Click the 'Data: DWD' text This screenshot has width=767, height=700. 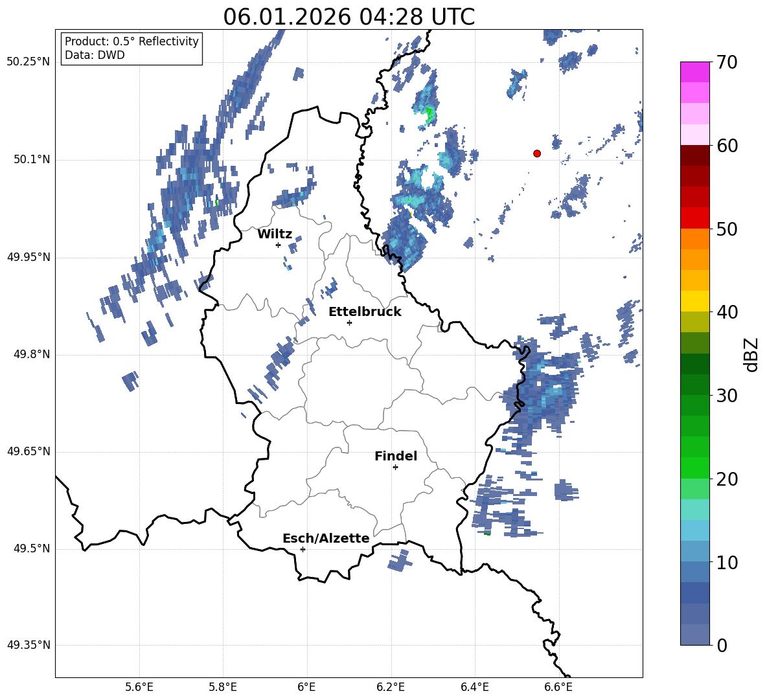tap(95, 55)
